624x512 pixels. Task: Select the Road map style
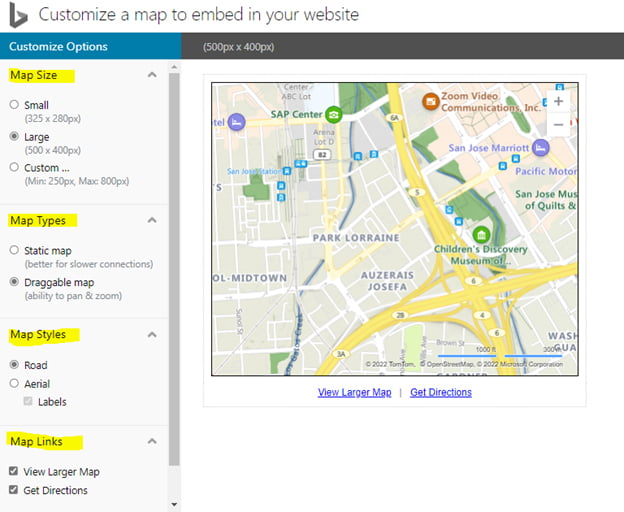[x=14, y=364]
